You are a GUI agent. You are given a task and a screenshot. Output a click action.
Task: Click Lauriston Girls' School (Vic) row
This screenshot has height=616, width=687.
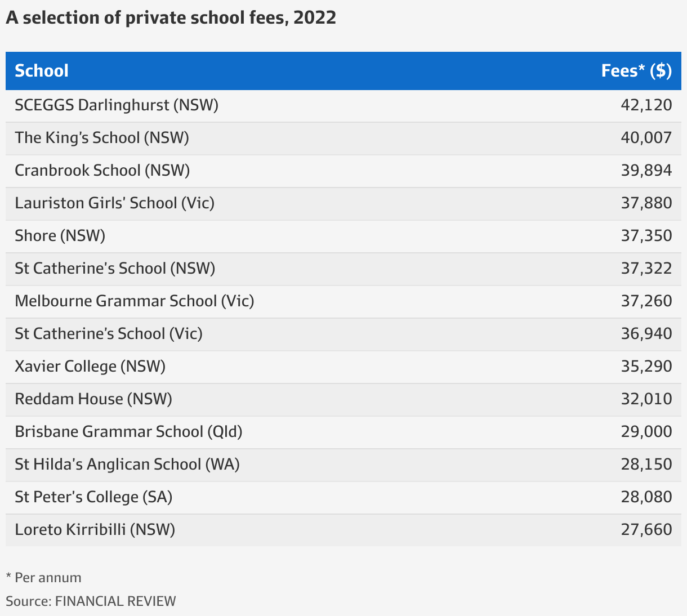[115, 203]
